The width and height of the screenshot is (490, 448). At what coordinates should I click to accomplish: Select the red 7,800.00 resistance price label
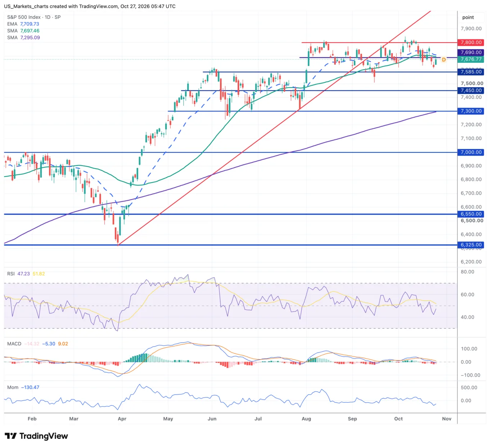click(471, 43)
